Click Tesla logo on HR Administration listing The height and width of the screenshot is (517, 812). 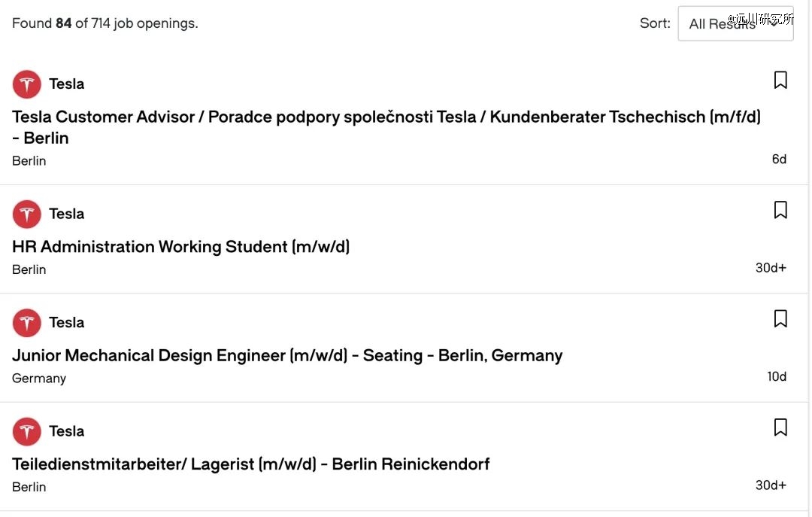27,214
